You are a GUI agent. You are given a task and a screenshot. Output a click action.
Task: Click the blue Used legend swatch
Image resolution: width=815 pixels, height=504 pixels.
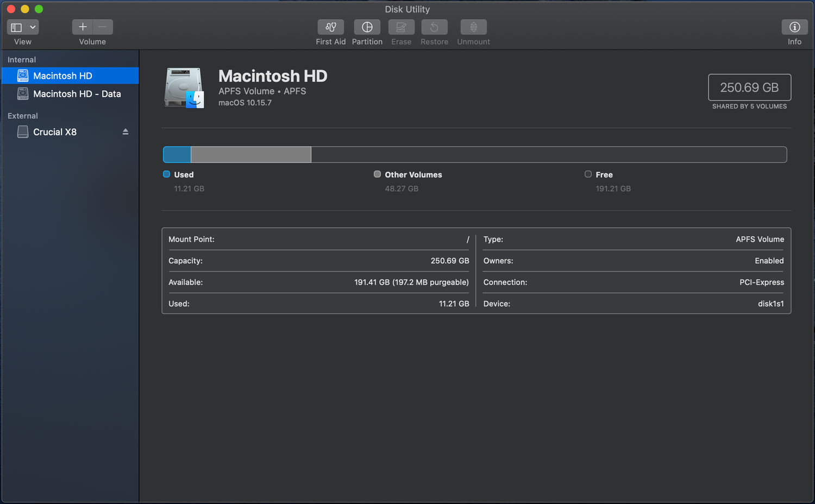(x=167, y=174)
